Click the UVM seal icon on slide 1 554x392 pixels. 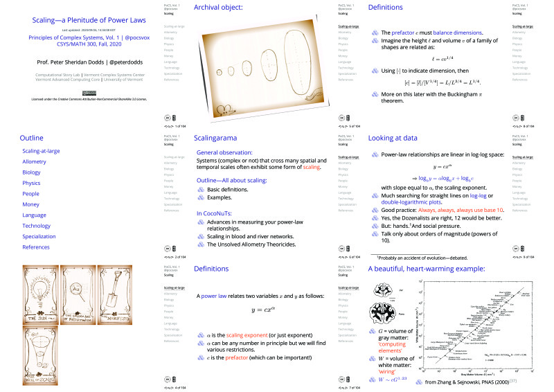[x=167, y=118]
